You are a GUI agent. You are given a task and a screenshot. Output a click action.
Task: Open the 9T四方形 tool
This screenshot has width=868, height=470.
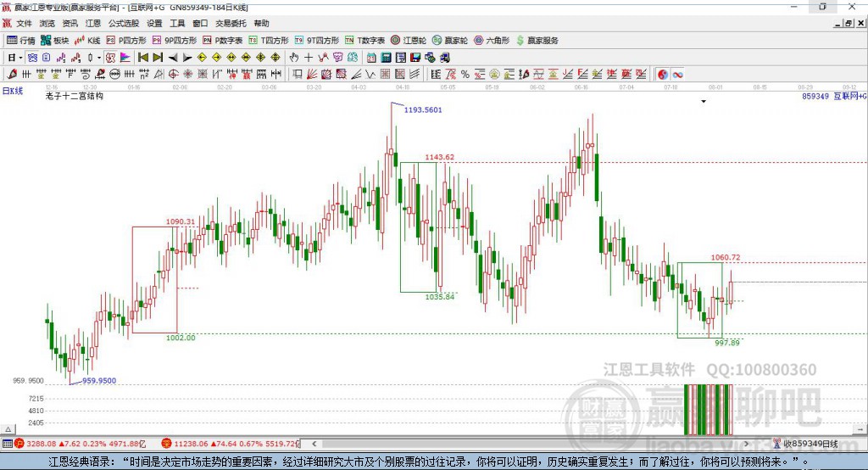(317, 41)
